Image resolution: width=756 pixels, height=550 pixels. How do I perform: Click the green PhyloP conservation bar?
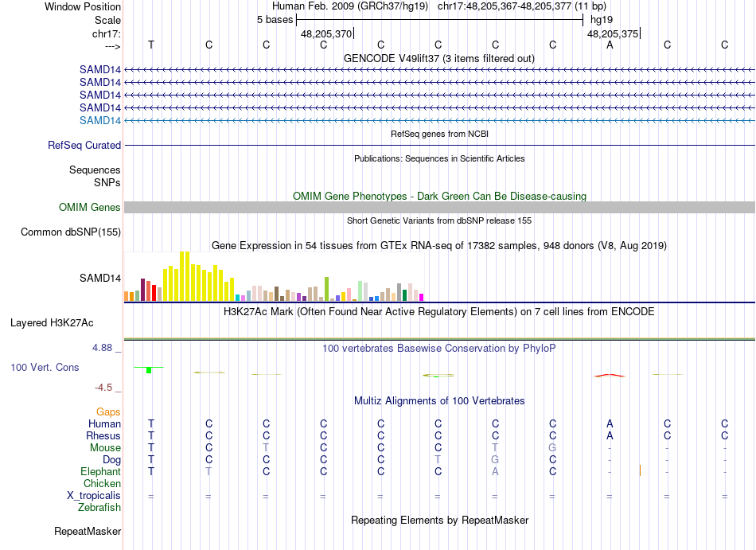click(149, 370)
